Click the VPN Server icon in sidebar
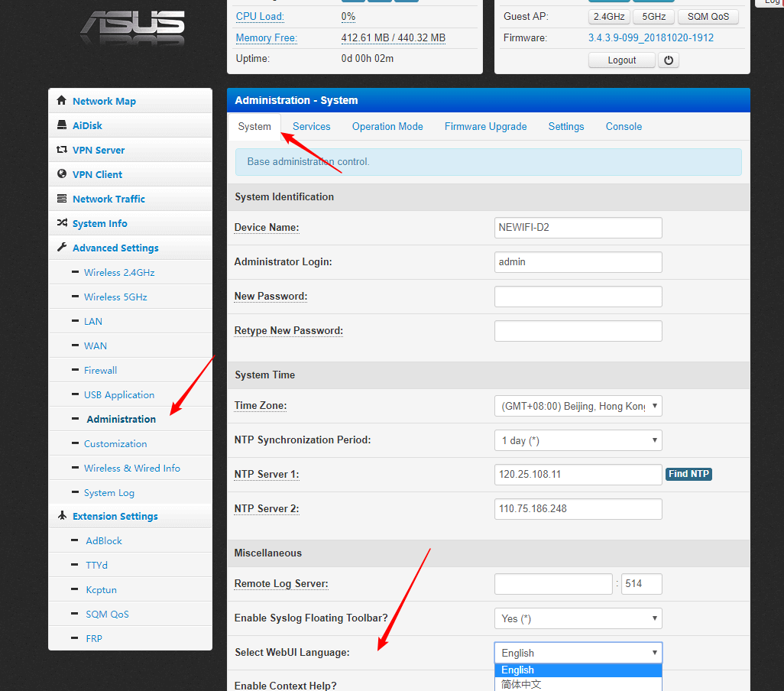Viewport: 784px width, 691px height. [62, 150]
